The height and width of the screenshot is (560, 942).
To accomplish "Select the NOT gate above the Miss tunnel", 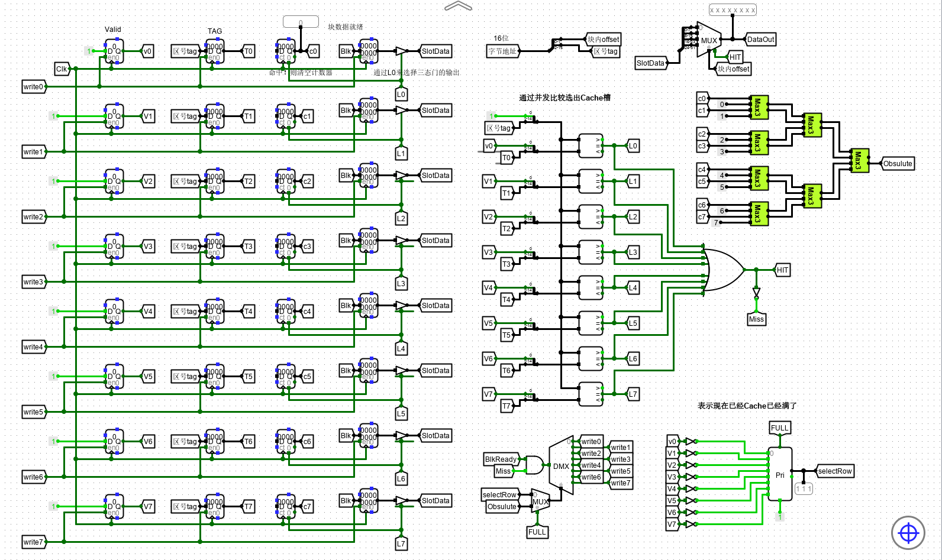I will point(756,293).
